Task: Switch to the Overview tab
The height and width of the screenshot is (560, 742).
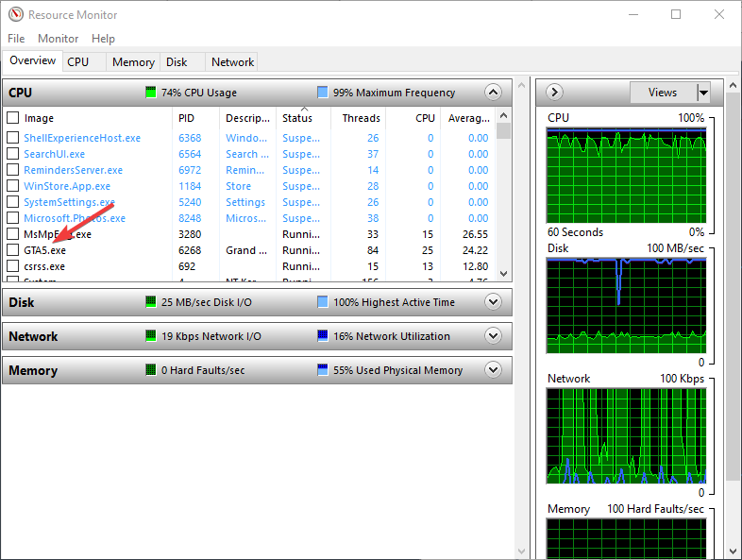Action: click(x=33, y=60)
